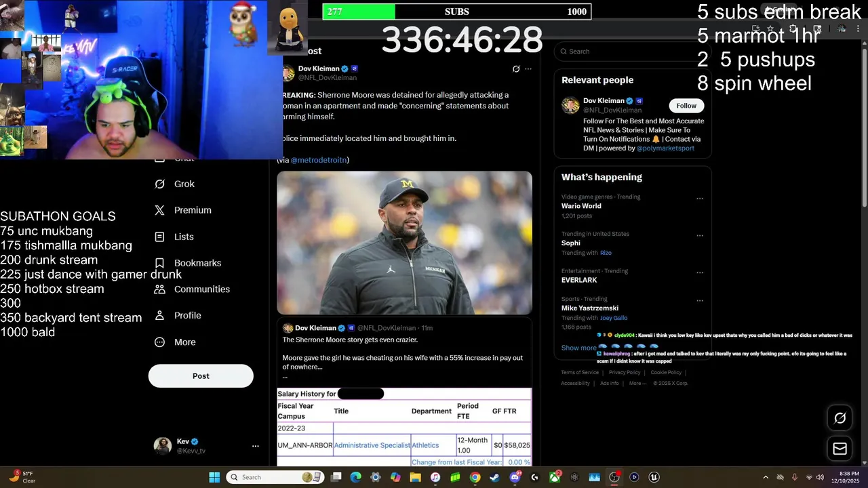
Task: Open Settings gear from the taskbar
Action: [x=376, y=477]
